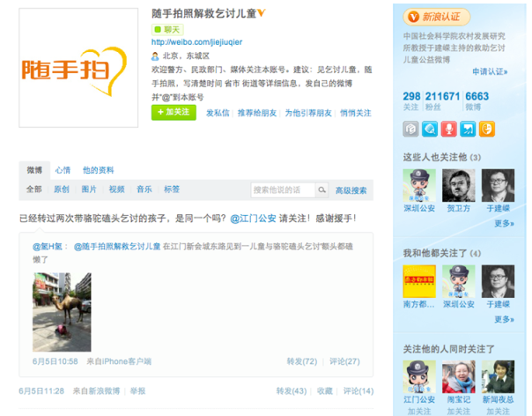Click 加关注 under 闹宝记
Image resolution: width=532 pixels, height=416 pixels.
[459, 412]
